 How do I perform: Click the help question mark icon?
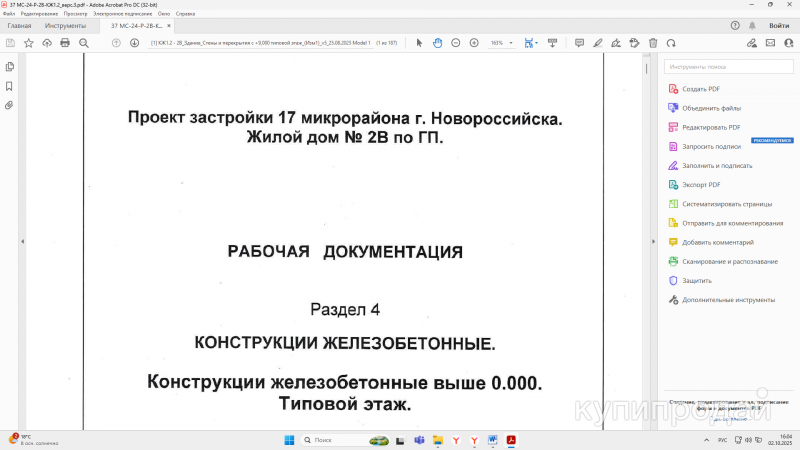pos(735,26)
